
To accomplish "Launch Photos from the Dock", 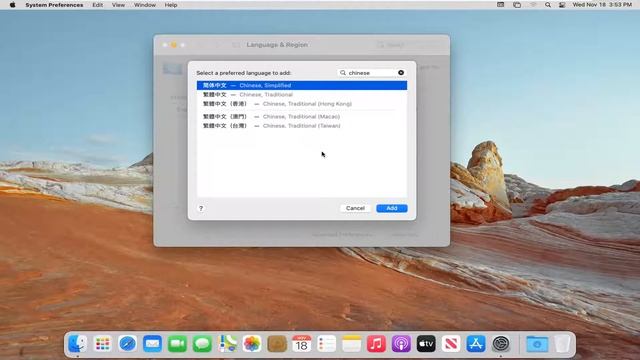I will [x=252, y=344].
